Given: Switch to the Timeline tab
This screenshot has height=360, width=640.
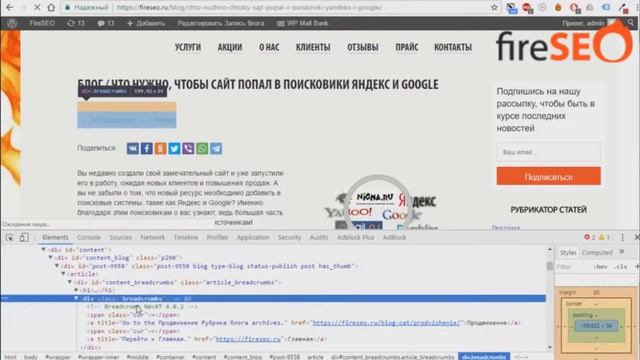Looking at the screenshot, I should 186,238.
